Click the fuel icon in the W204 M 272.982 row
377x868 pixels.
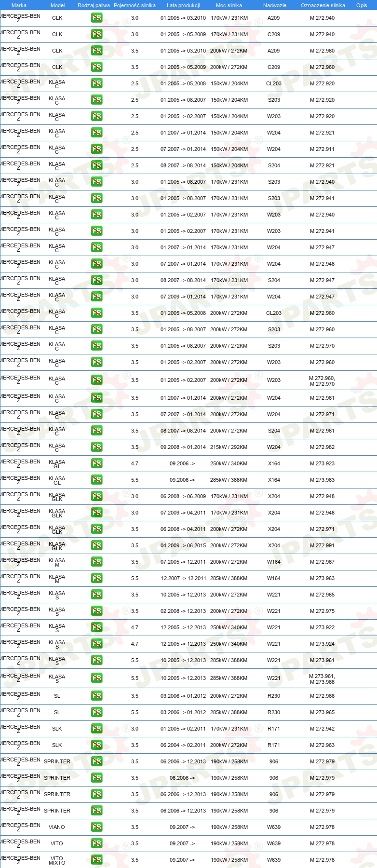(96, 448)
